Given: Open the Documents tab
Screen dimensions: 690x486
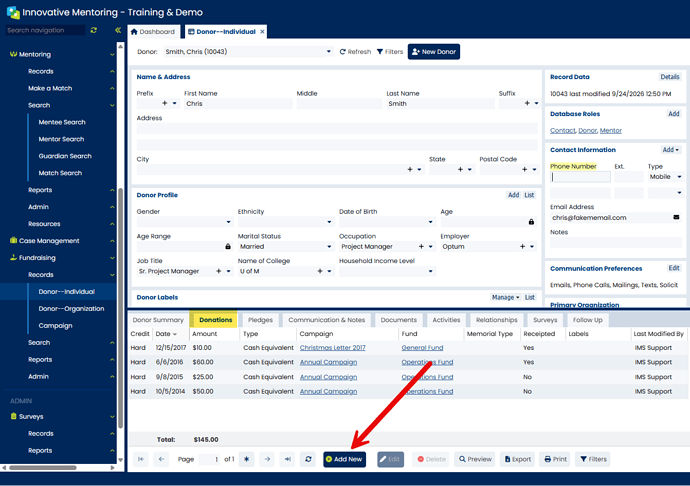Looking at the screenshot, I should (x=399, y=320).
